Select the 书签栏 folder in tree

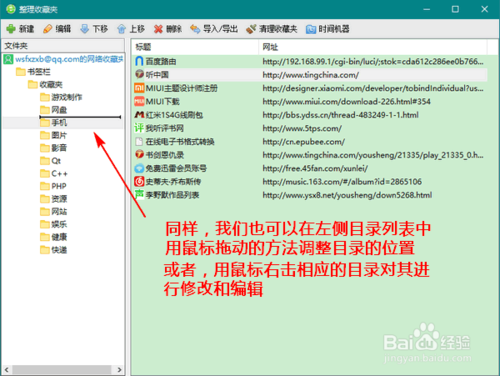click(33, 72)
